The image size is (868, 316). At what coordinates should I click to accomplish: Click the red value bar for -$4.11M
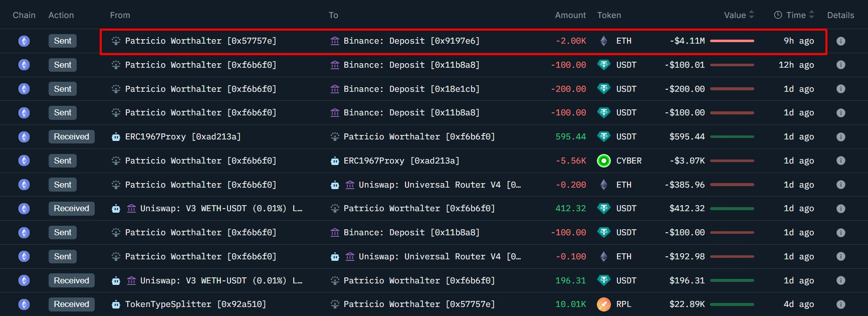coord(732,41)
